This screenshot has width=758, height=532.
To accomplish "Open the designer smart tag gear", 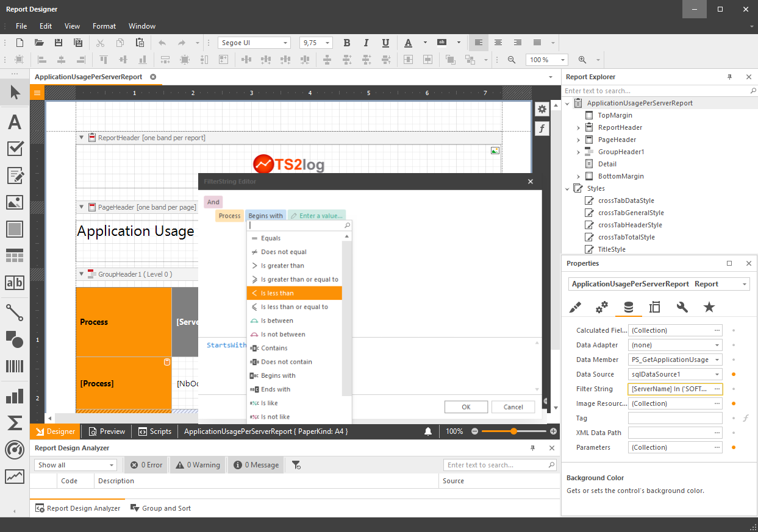I will tap(542, 108).
